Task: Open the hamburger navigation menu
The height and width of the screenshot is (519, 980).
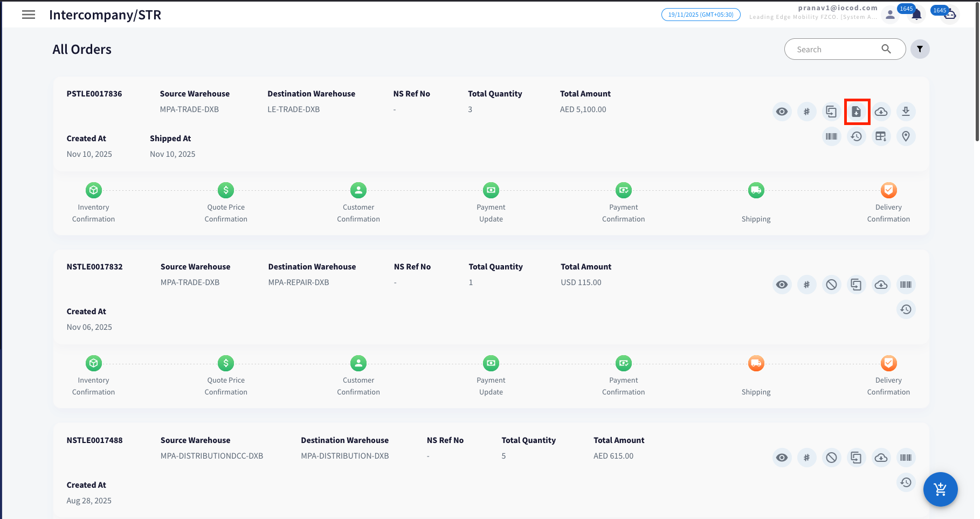Action: [29, 15]
